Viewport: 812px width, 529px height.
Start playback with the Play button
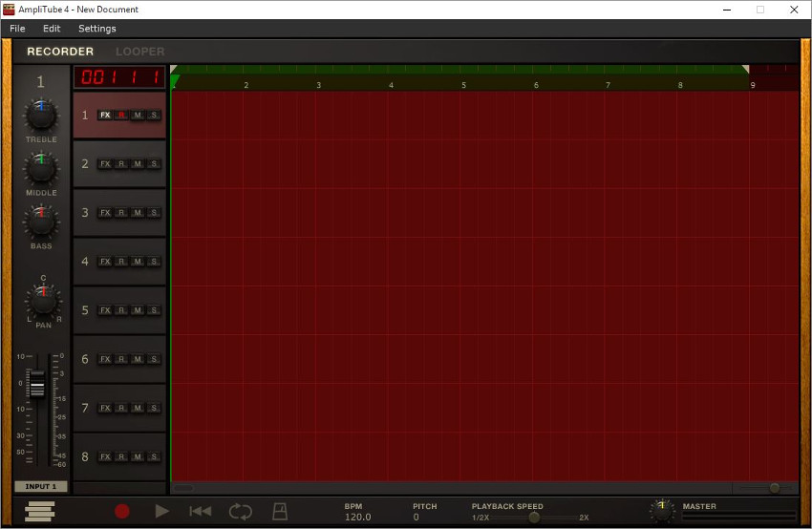161,512
